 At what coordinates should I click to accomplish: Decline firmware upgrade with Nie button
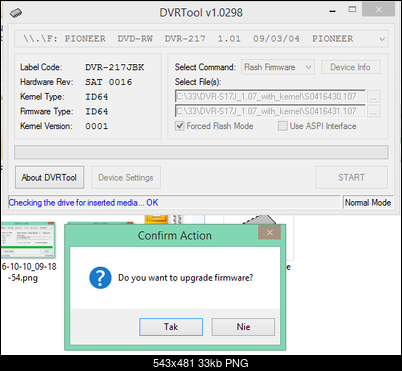pyautogui.click(x=243, y=327)
